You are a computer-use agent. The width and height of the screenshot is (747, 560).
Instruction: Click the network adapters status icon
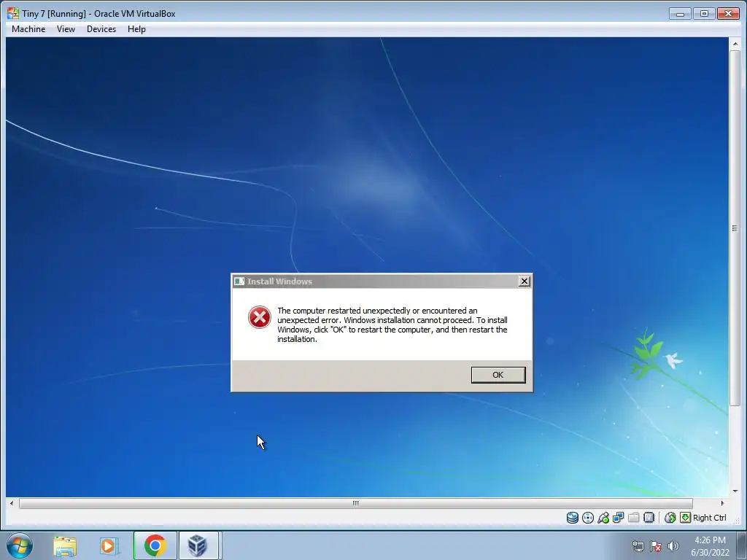tap(619, 518)
